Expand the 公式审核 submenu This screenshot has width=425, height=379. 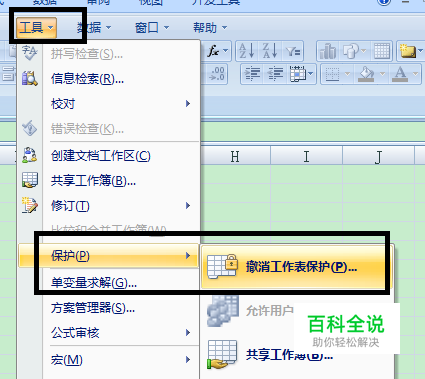coord(109,333)
